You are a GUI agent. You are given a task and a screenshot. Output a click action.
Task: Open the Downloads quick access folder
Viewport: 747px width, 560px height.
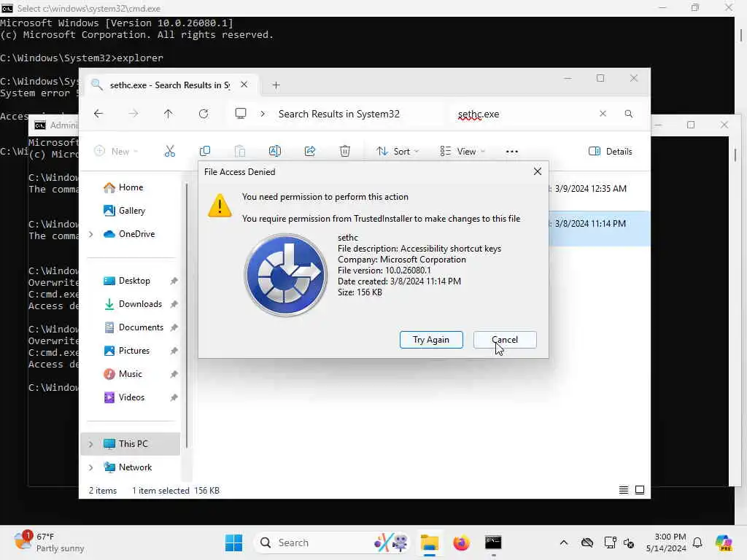point(140,304)
